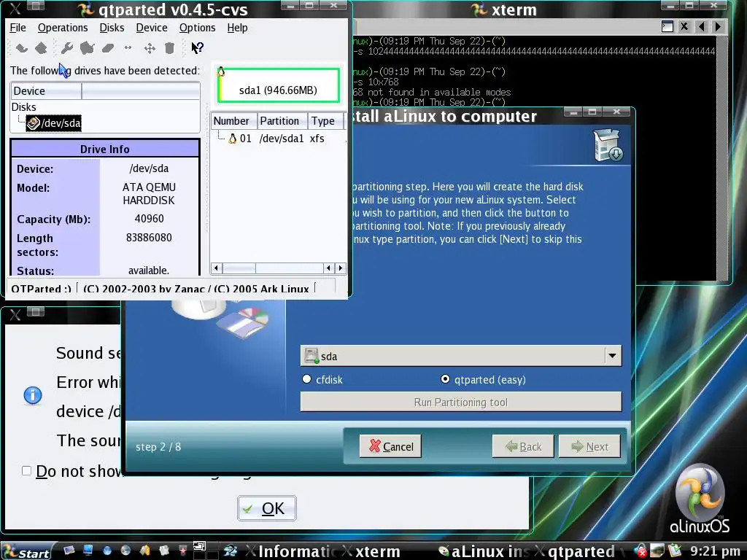The image size is (747, 560).
Task: Open the Disks menu
Action: click(x=112, y=28)
